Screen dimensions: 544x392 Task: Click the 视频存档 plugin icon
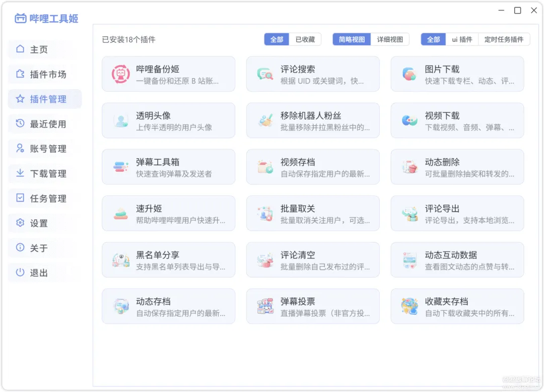(x=265, y=167)
